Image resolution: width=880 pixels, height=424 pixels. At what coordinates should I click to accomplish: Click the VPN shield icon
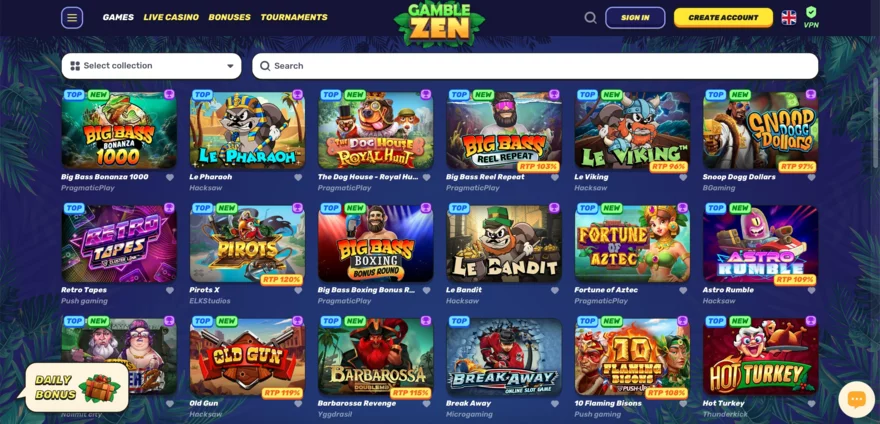(811, 12)
